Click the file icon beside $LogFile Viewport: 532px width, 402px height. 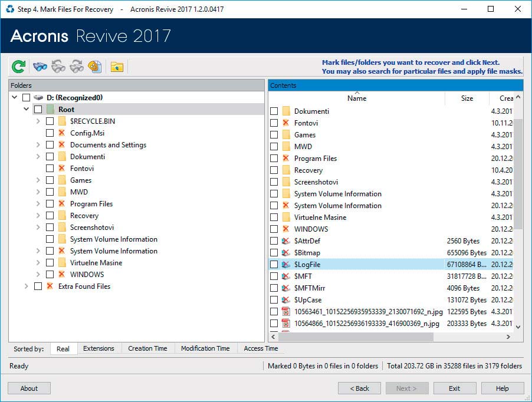285,265
